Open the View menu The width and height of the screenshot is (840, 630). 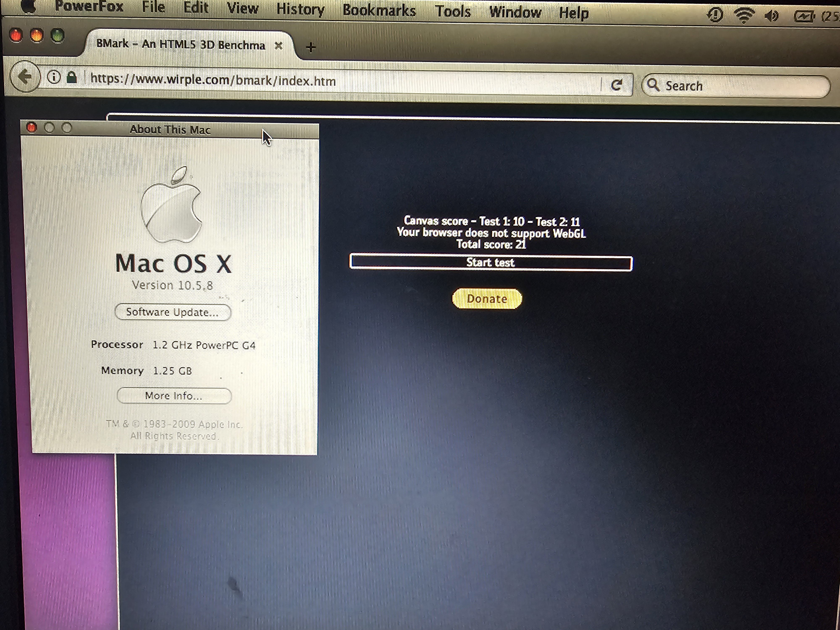coord(243,9)
